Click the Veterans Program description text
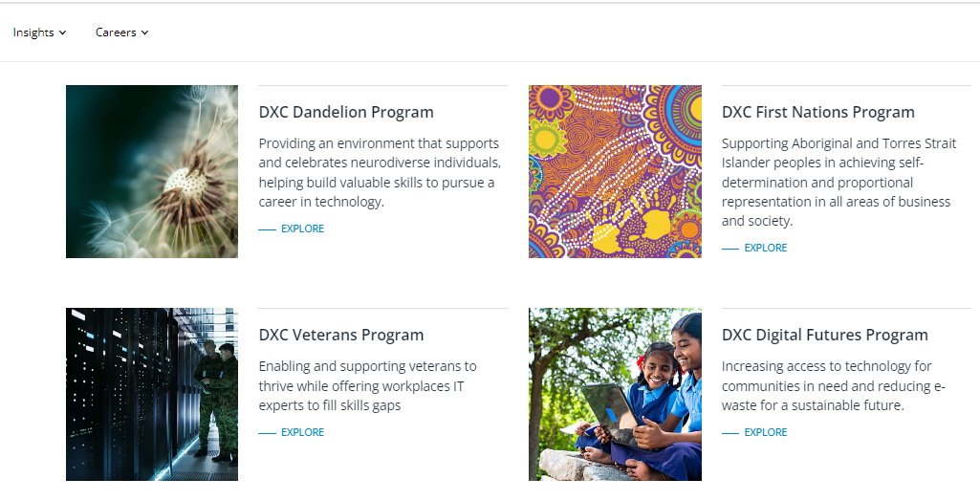This screenshot has height=501, width=980. (x=368, y=385)
